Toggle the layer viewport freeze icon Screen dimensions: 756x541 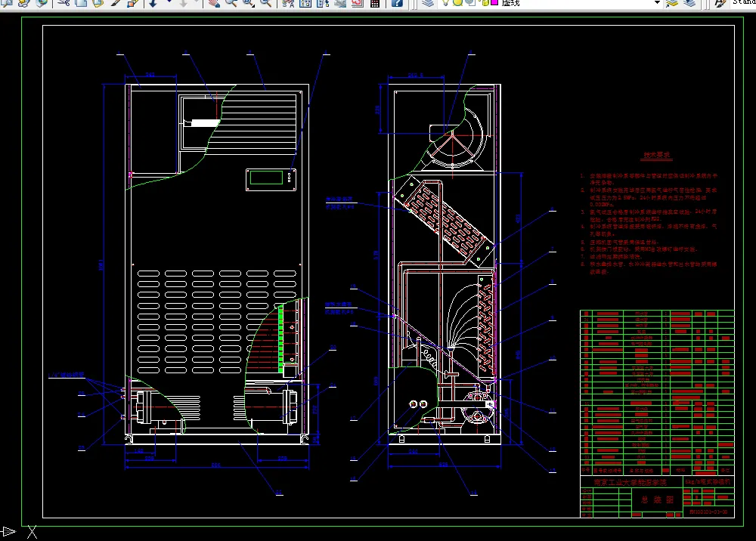point(469,2)
